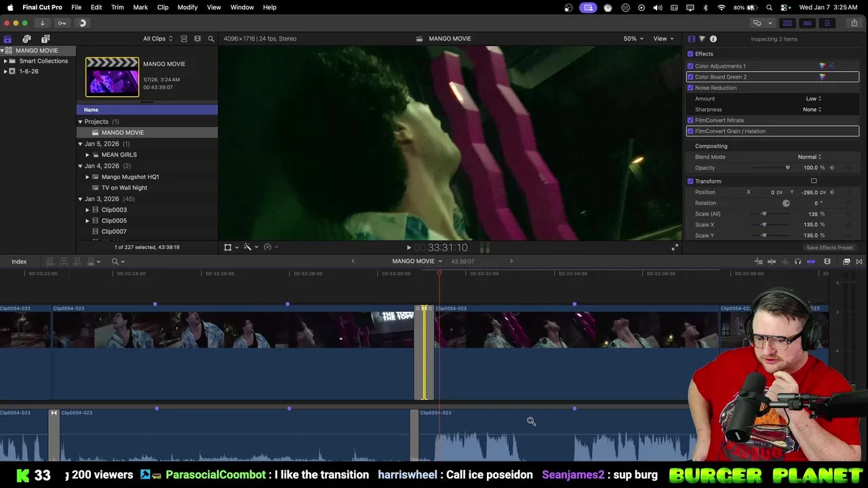The image size is (868, 488).
Task: Open the Photos and Audio sidebar
Action: [26, 39]
